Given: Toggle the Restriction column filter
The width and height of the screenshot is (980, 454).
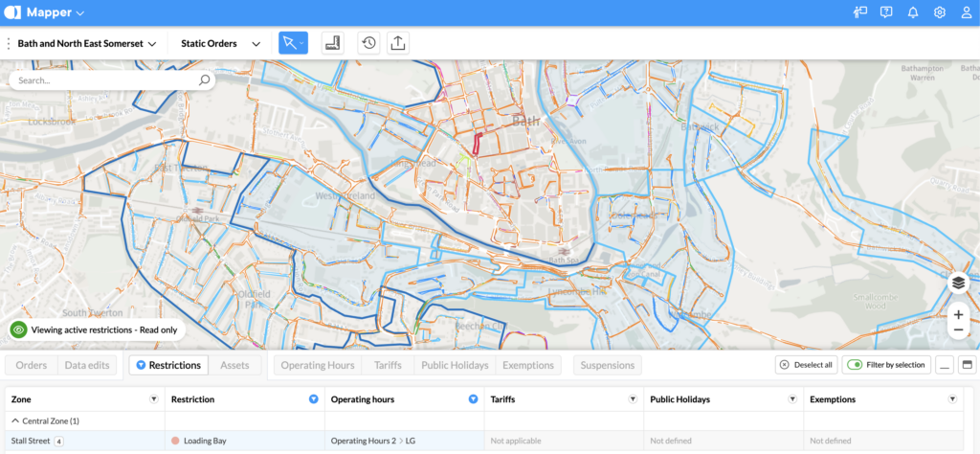Looking at the screenshot, I should point(313,398).
